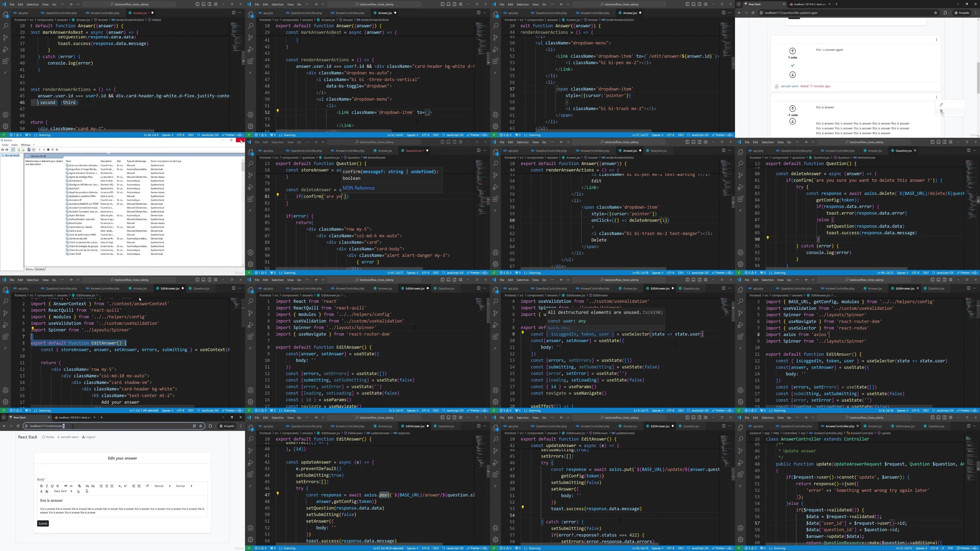980x551 pixels.
Task: Open three-dots menu on the 1 vote answer
Action: click(937, 39)
